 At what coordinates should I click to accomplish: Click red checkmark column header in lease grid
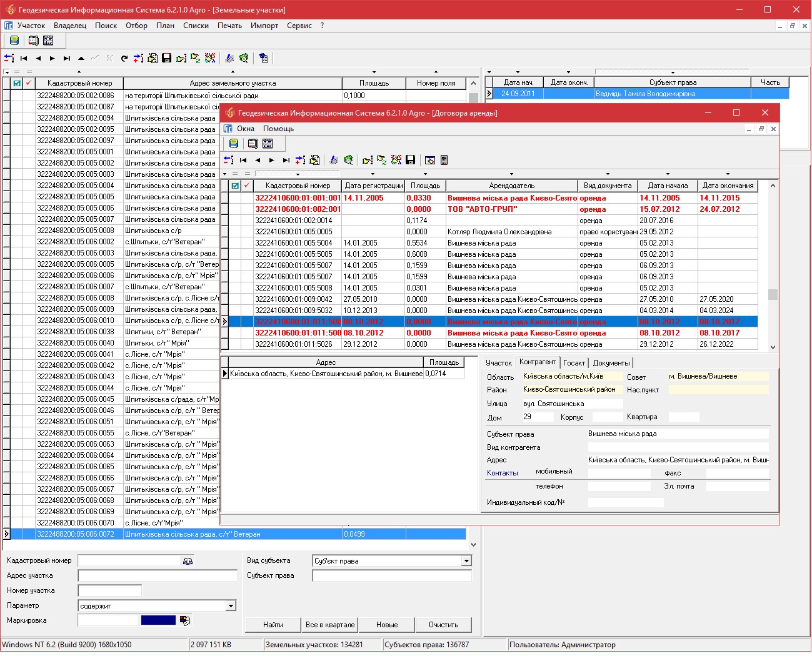tap(247, 186)
